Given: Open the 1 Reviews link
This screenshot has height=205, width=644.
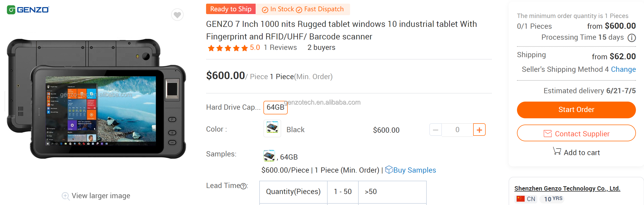Looking at the screenshot, I should click(280, 48).
